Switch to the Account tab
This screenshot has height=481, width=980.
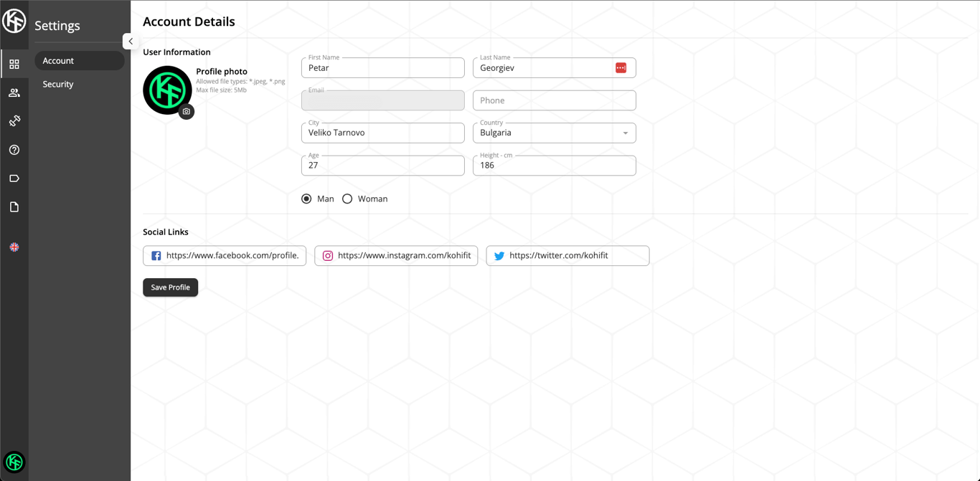point(58,61)
